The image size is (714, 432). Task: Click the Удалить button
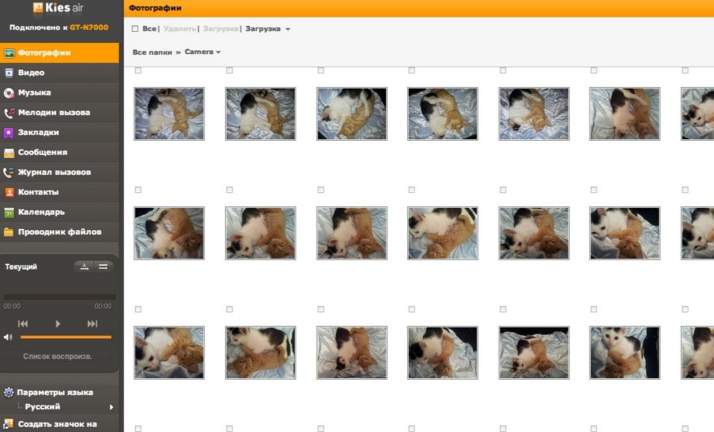pyautogui.click(x=179, y=29)
